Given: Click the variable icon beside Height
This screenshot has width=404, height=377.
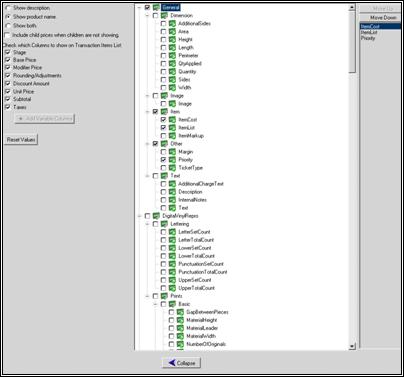Looking at the screenshot, I should click(172, 40).
